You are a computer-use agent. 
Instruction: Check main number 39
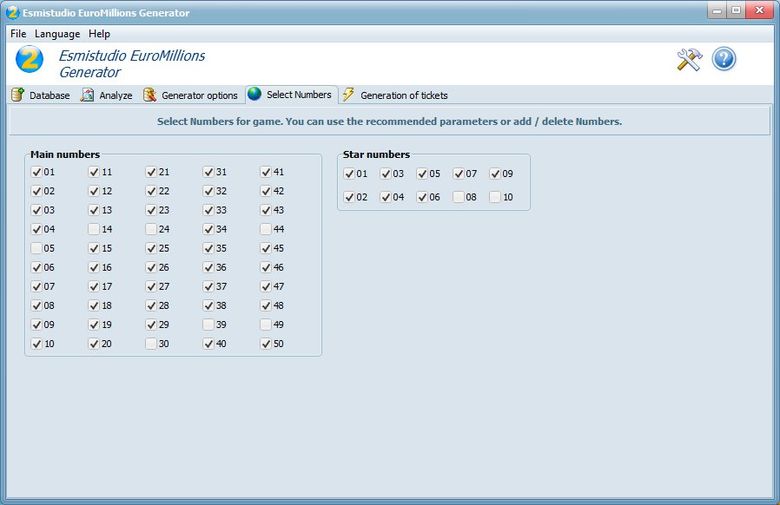point(208,325)
